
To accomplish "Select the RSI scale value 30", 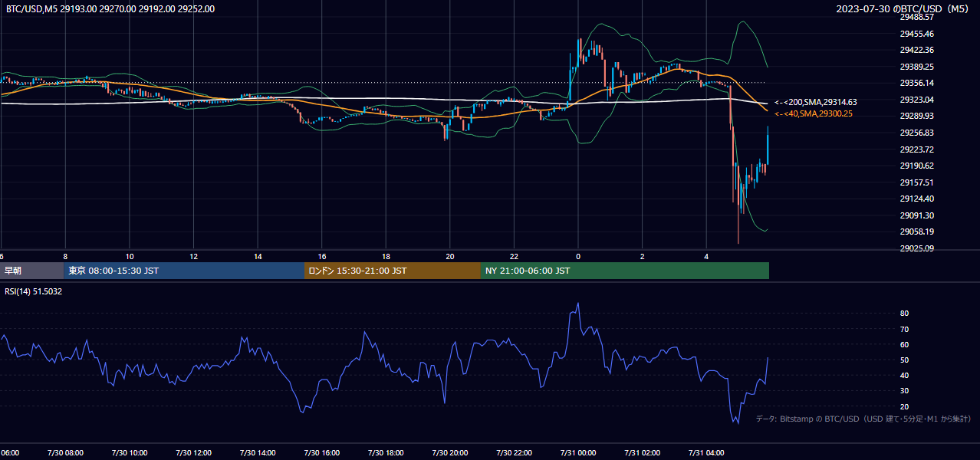I will [904, 390].
